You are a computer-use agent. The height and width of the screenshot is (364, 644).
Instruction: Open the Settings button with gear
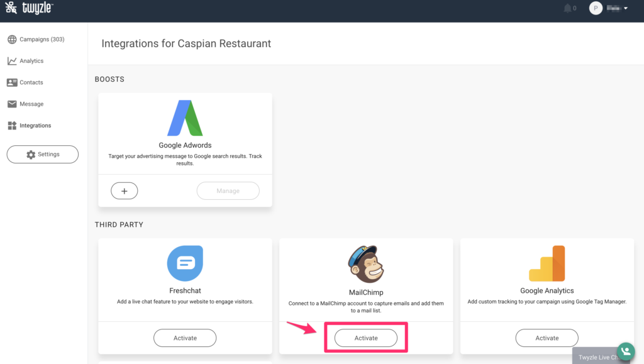coord(42,155)
